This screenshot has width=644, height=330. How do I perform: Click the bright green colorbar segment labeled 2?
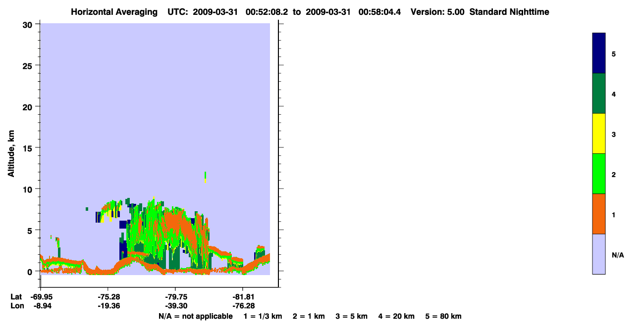[x=599, y=174]
